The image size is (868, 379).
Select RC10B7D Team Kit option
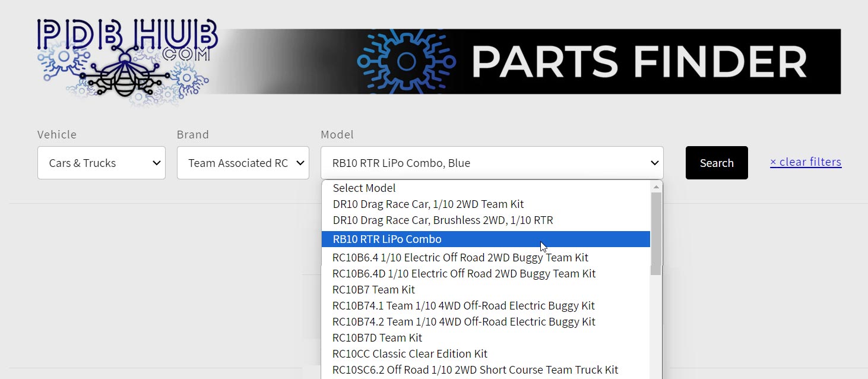pyautogui.click(x=376, y=337)
